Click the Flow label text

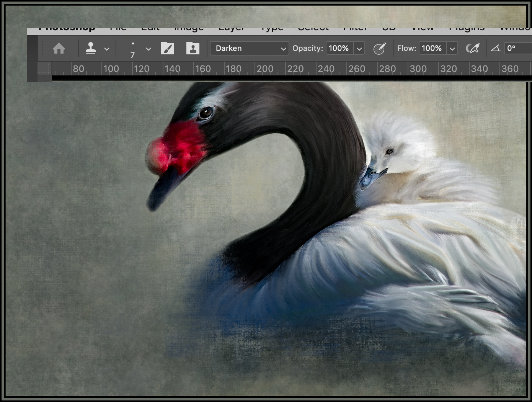tap(406, 49)
